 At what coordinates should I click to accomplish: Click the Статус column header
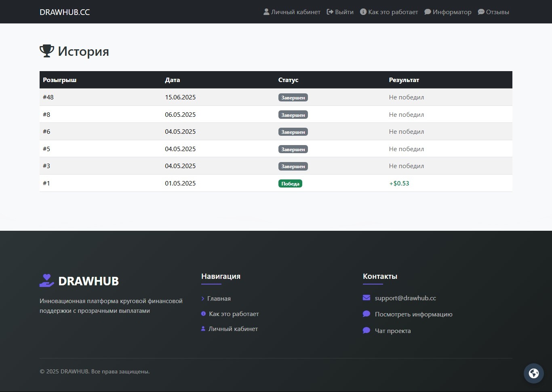tap(288, 80)
